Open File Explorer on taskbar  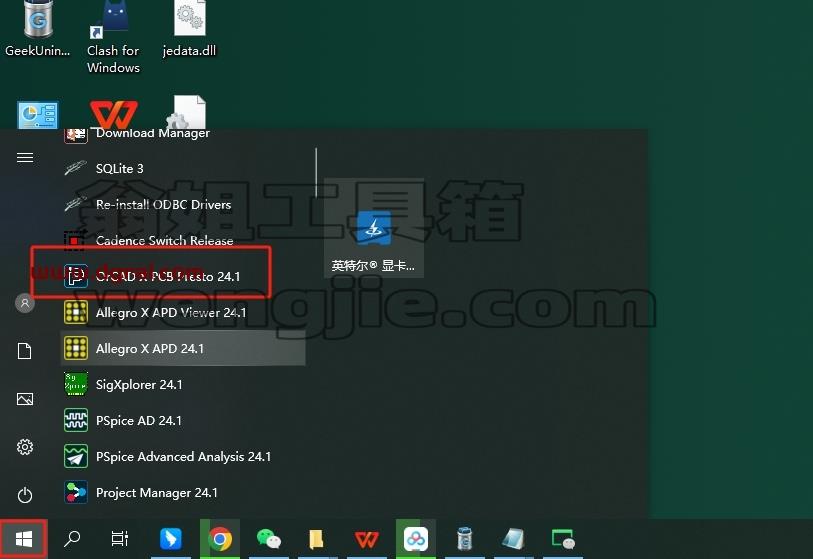click(317, 539)
